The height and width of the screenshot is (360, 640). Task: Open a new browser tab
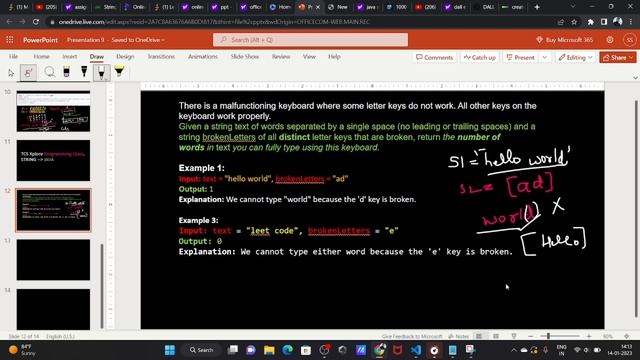(x=537, y=7)
